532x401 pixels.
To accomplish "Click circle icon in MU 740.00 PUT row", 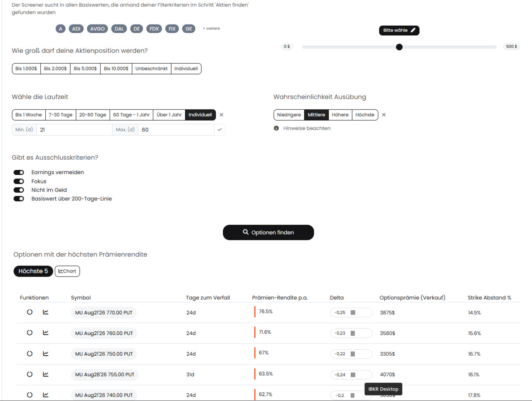I will [30, 395].
